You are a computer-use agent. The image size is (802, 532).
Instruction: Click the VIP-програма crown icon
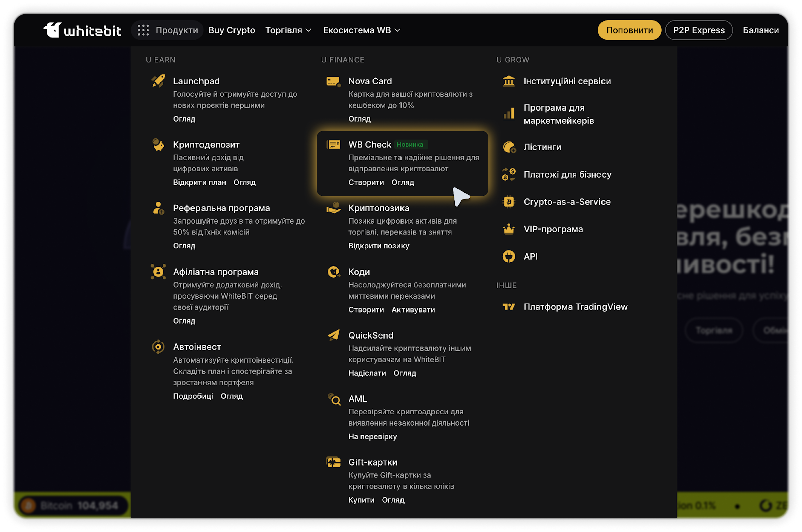click(509, 229)
